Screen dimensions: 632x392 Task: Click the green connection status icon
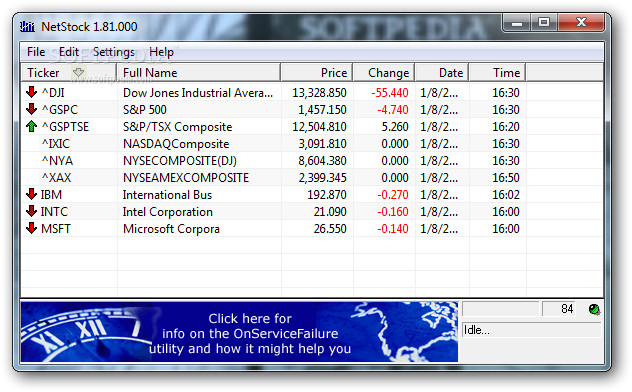coord(594,309)
